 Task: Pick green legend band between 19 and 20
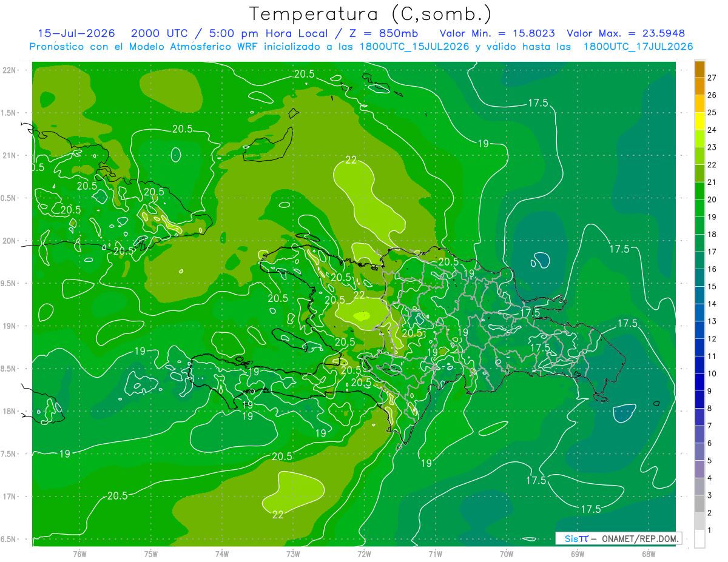(x=699, y=208)
